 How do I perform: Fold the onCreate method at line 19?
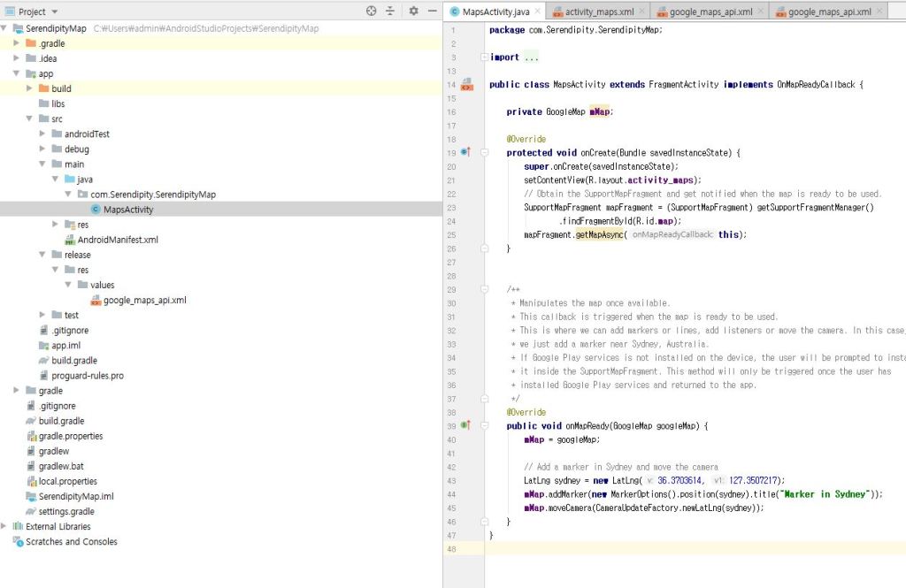pyautogui.click(x=484, y=153)
